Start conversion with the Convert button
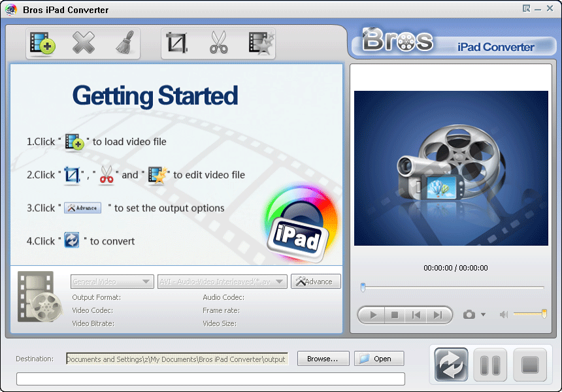Image resolution: width=562 pixels, height=392 pixels. [451, 365]
